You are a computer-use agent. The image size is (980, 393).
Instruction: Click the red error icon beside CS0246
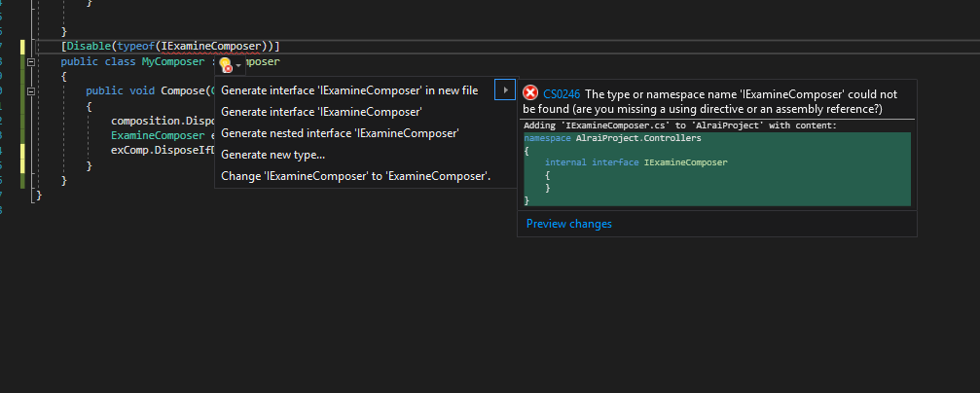(530, 92)
